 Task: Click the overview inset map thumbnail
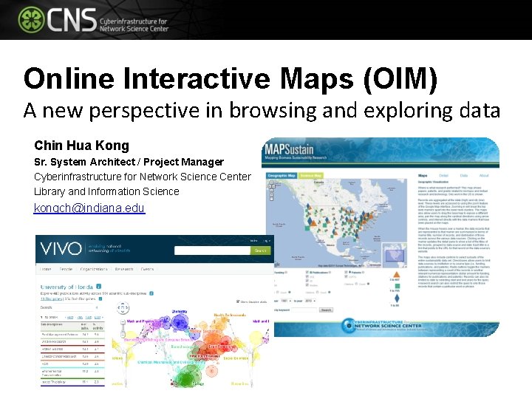pyautogui.click(x=395, y=255)
